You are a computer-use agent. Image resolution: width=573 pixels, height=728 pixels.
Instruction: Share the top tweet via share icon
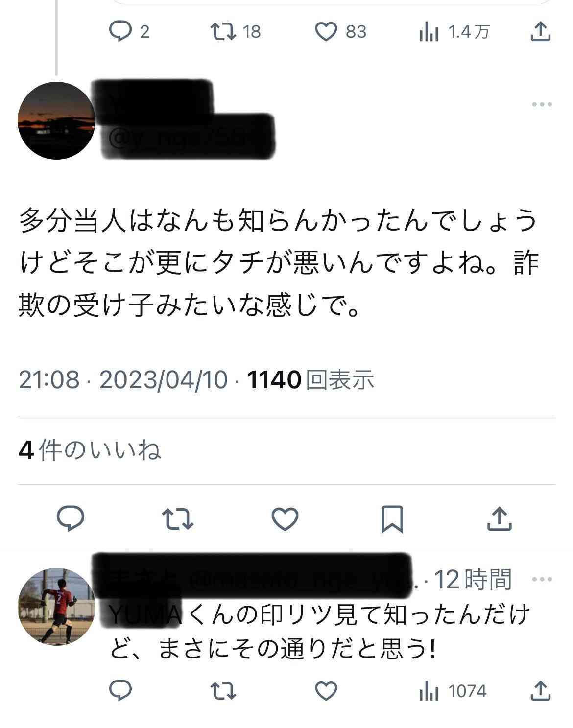pyautogui.click(x=541, y=32)
